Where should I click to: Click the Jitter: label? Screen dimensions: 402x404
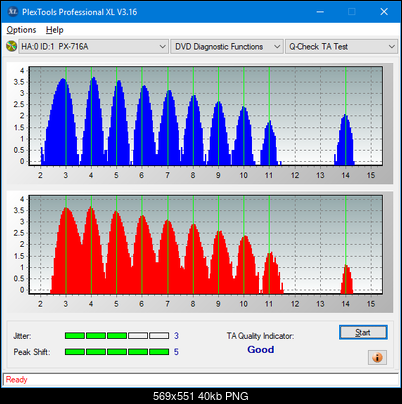(22, 336)
